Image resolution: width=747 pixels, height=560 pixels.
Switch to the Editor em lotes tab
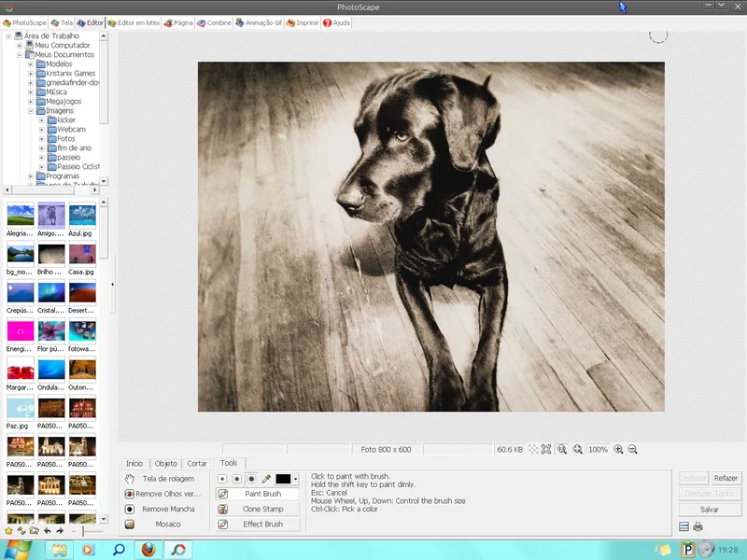pos(133,22)
